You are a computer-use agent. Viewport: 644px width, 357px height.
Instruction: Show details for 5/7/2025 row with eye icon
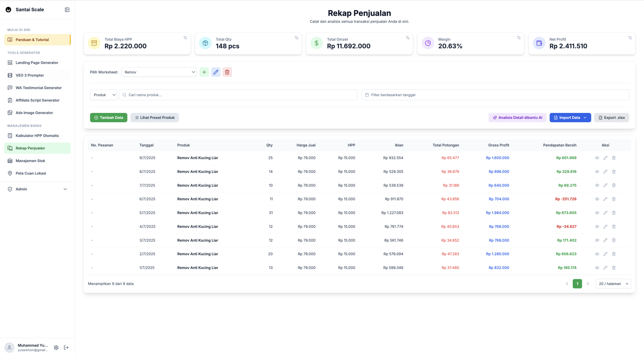(597, 213)
